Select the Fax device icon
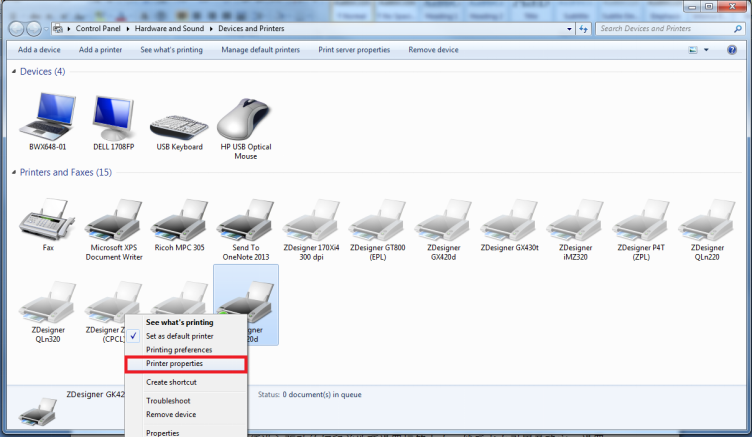Viewport: 752px width, 437px height. (47, 219)
